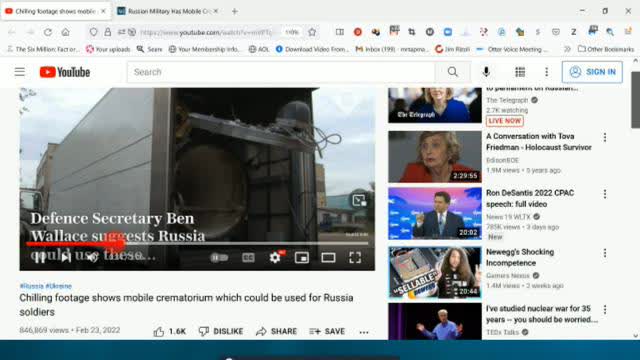This screenshot has width=640, height=360.
Task: Open the player settings gear
Action: click(x=275, y=258)
